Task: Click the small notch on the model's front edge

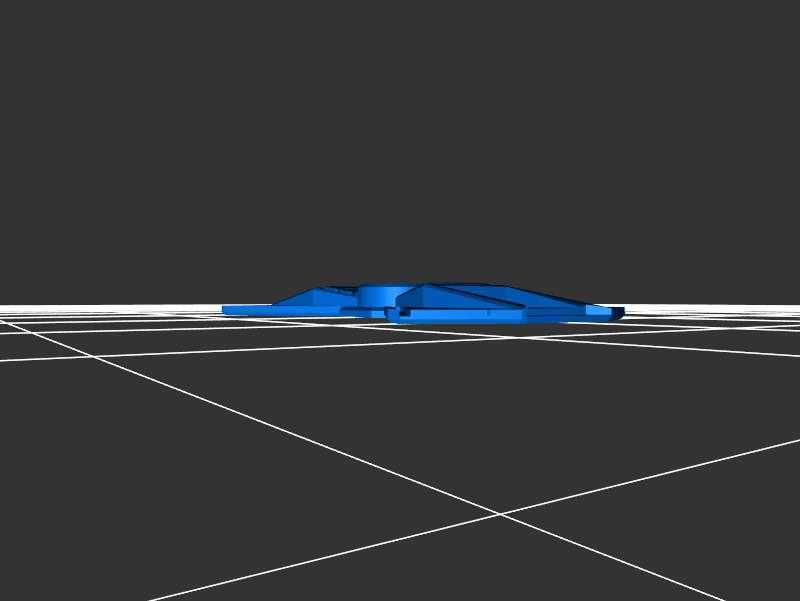Action: (x=393, y=316)
